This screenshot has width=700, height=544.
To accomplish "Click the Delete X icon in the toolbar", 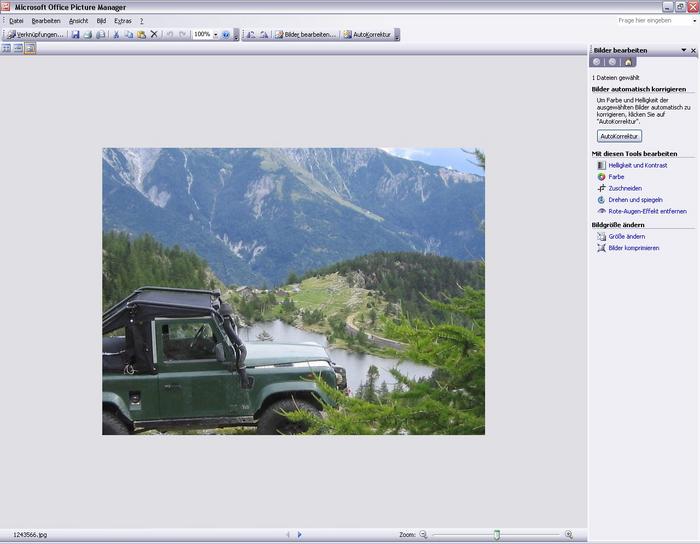I will [x=154, y=34].
